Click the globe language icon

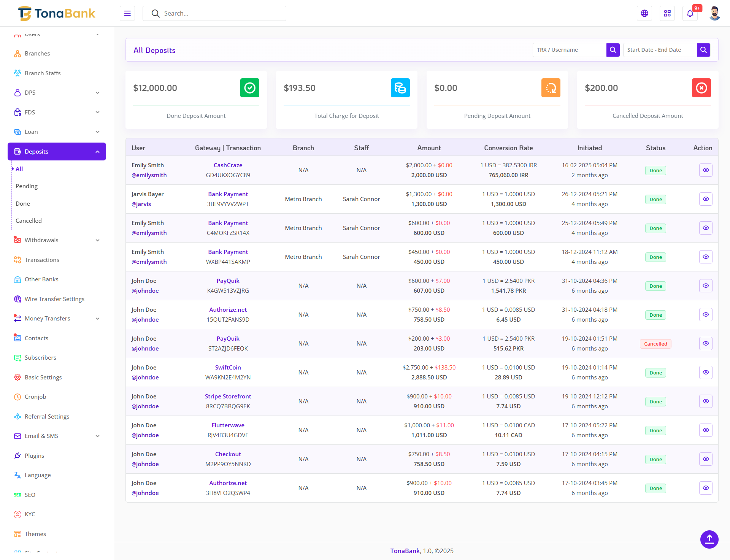click(x=644, y=13)
